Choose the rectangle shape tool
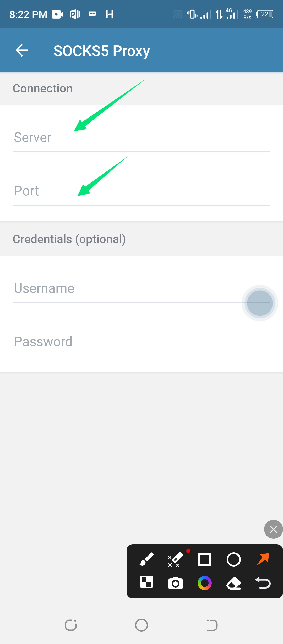Image resolution: width=283 pixels, height=644 pixels. tap(205, 559)
